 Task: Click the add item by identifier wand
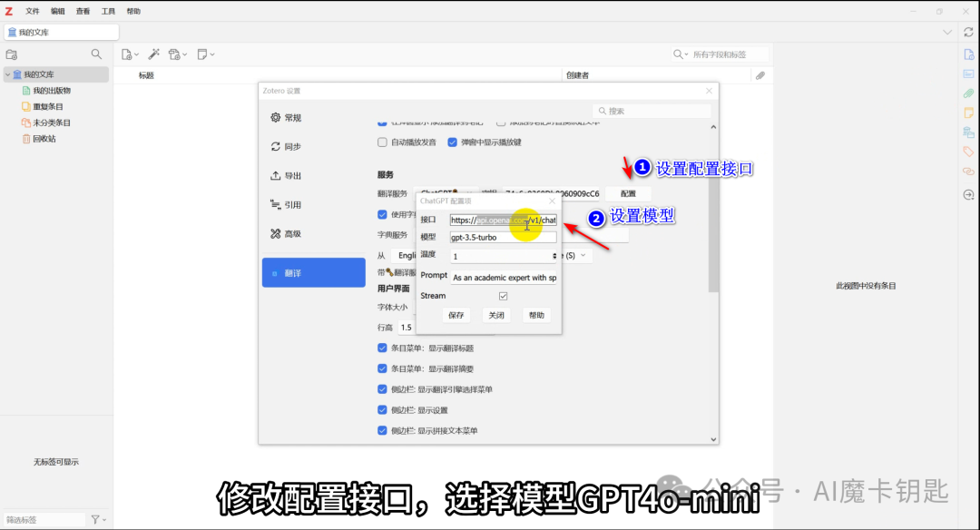click(153, 54)
